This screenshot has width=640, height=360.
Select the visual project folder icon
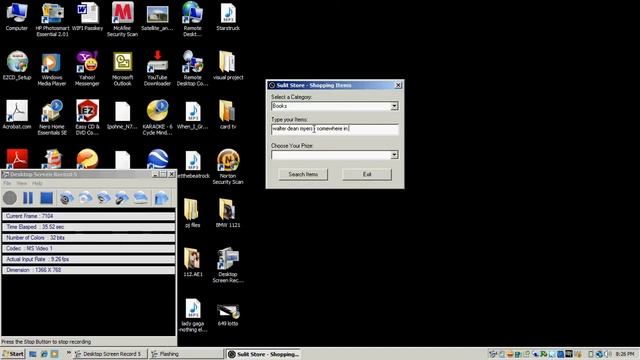pyautogui.click(x=228, y=65)
